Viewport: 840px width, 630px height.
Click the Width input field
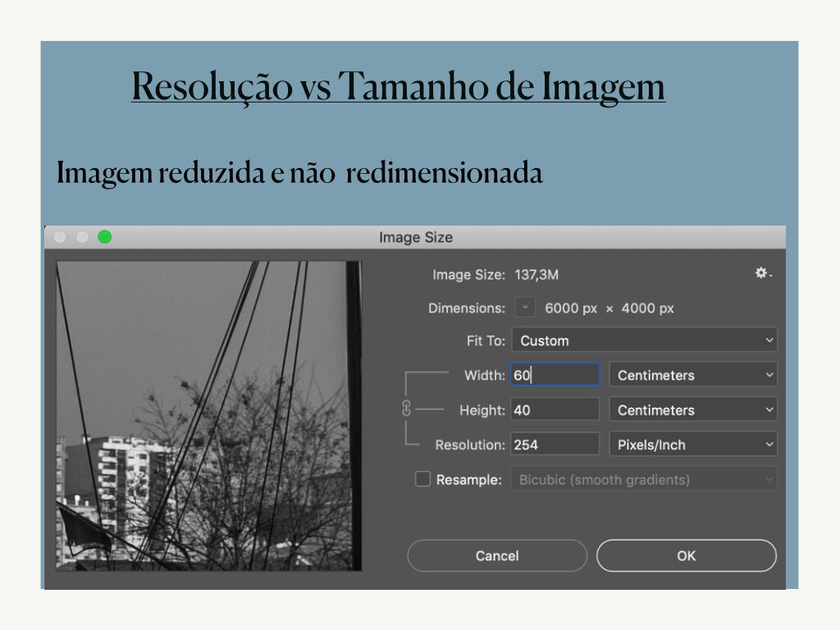pos(555,375)
